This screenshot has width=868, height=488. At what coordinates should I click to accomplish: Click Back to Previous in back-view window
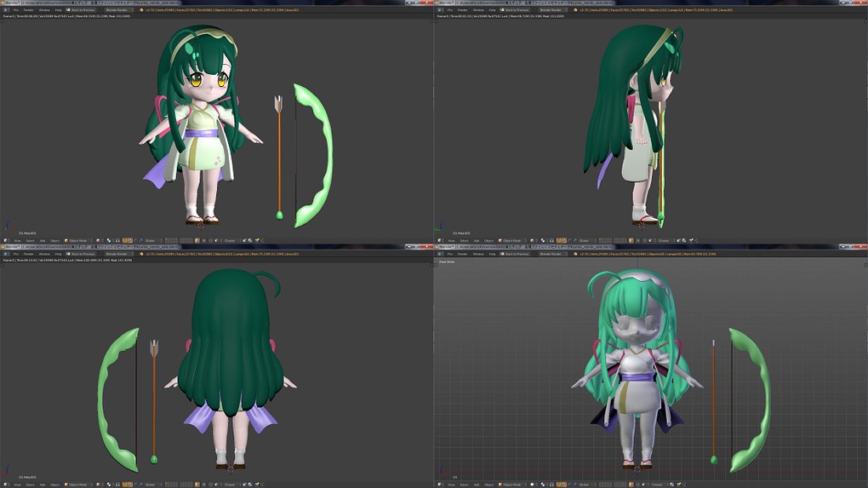(82, 254)
